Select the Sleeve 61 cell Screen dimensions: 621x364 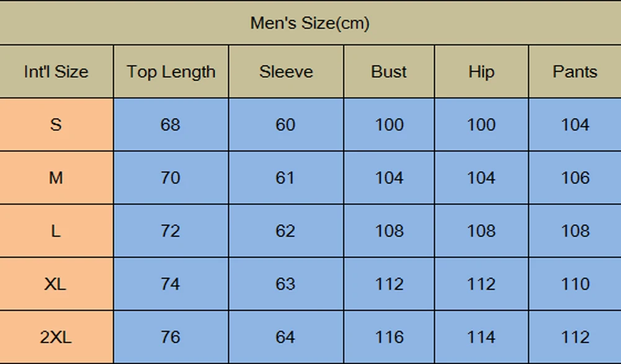coord(285,178)
